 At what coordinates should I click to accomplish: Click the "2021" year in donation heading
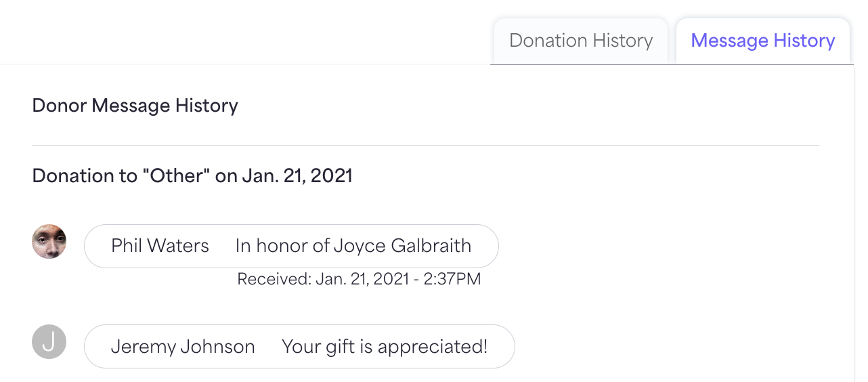click(331, 176)
